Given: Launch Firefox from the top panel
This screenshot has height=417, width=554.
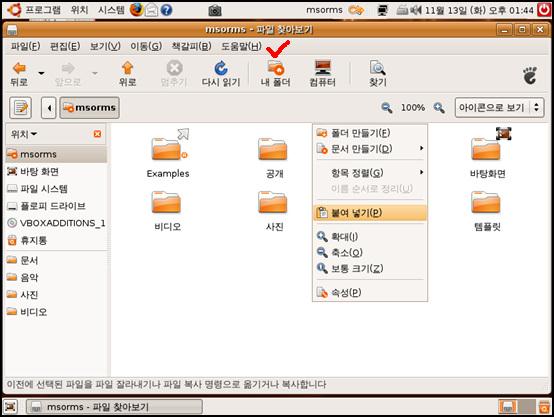Looking at the screenshot, I should click(136, 10).
